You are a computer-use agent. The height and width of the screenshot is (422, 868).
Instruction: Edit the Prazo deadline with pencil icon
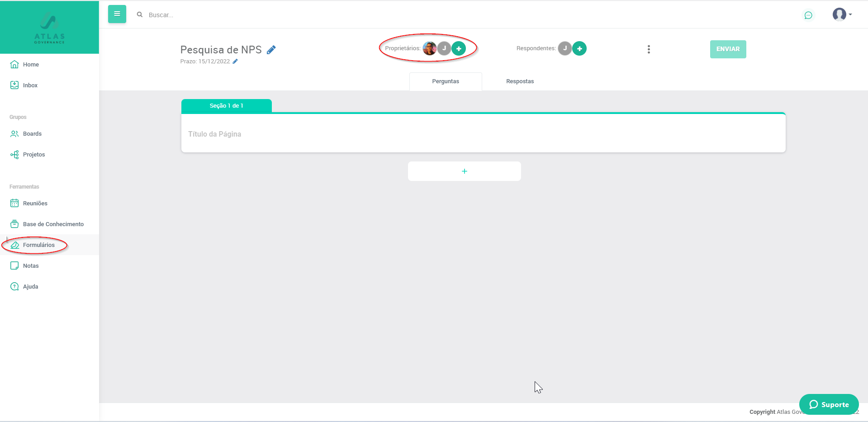point(235,62)
